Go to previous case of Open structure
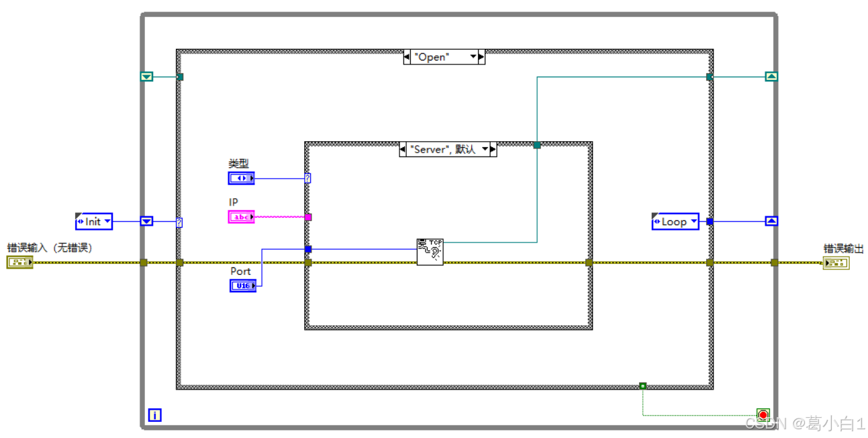Screen dimensions: 868x438 [407, 57]
